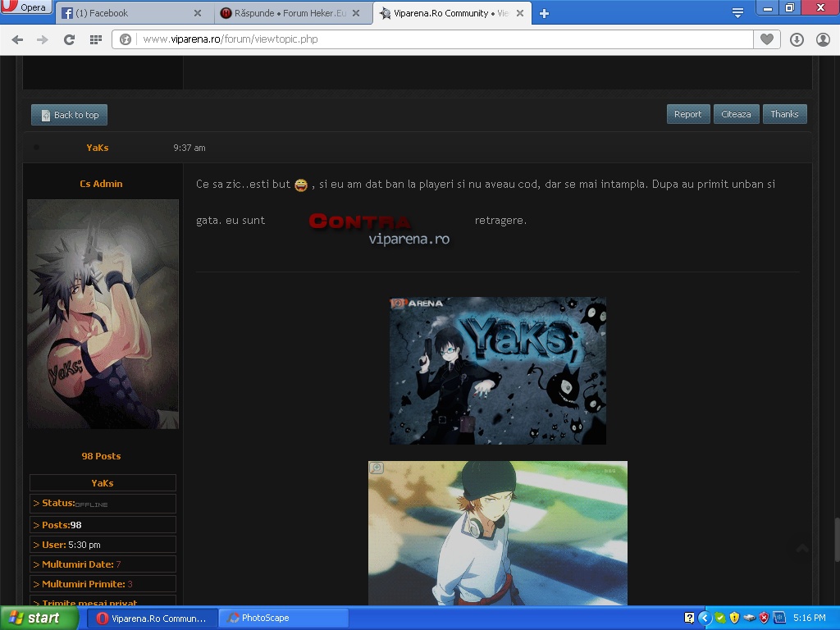The image size is (840, 630).
Task: Give Thanks to the post
Action: 784,114
